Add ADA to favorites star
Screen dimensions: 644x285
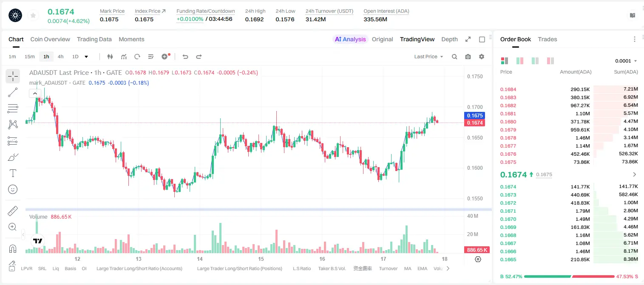coord(33,16)
